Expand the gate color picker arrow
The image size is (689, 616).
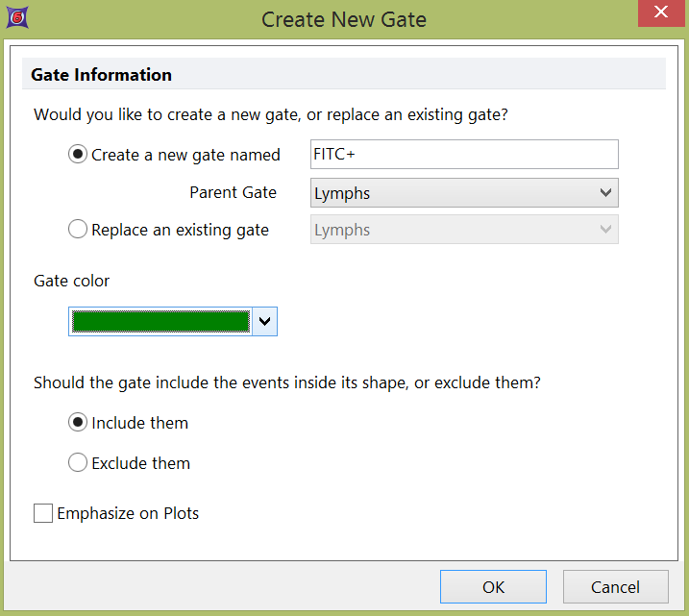[264, 321]
